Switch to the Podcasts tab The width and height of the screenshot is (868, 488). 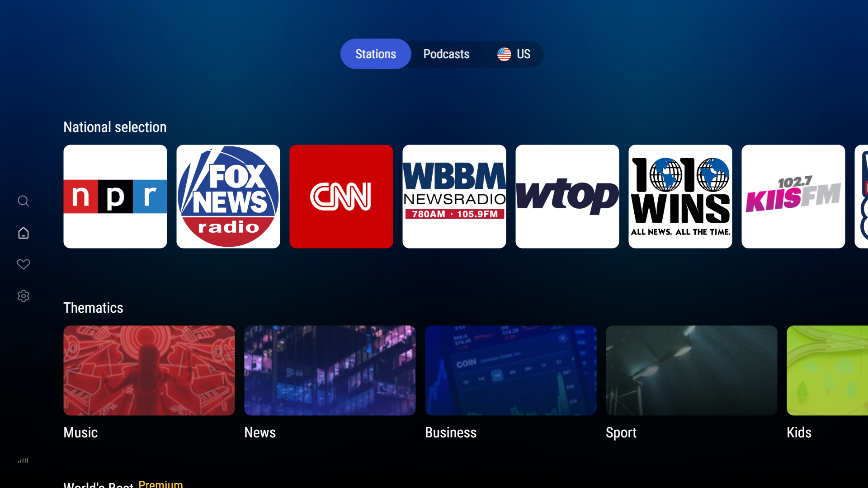coord(446,54)
